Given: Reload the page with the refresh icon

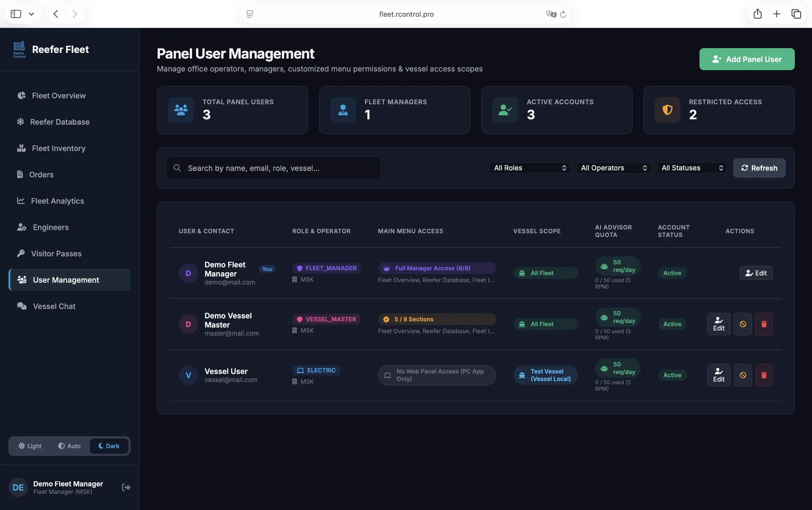Looking at the screenshot, I should (563, 14).
